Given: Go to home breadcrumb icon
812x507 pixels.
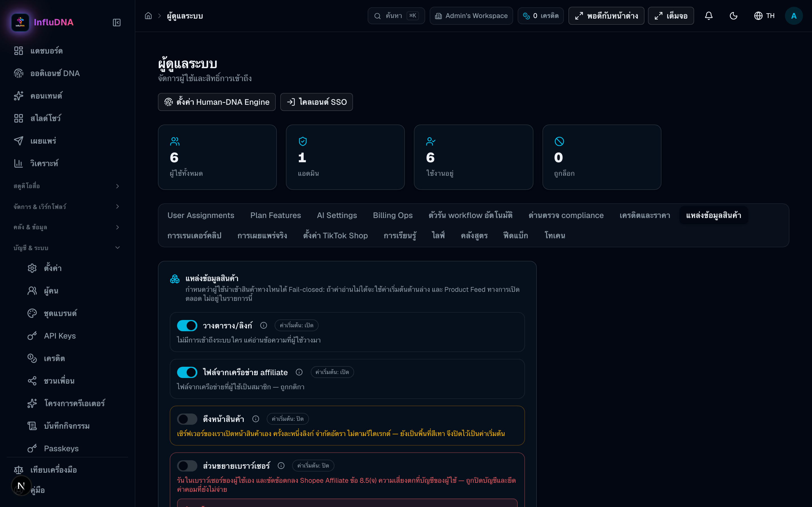Looking at the screenshot, I should coord(148,16).
